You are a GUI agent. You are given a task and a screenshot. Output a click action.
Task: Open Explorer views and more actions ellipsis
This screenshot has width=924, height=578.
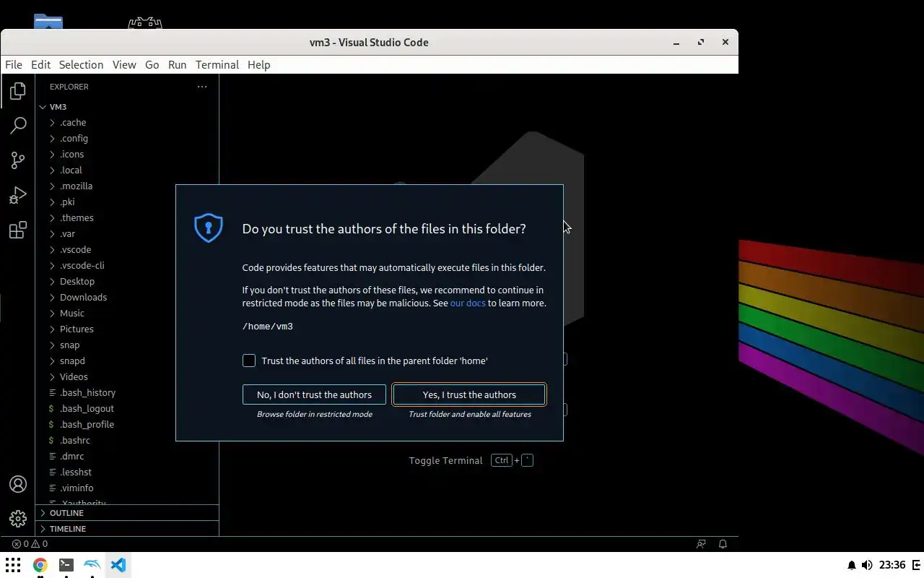[x=202, y=87]
